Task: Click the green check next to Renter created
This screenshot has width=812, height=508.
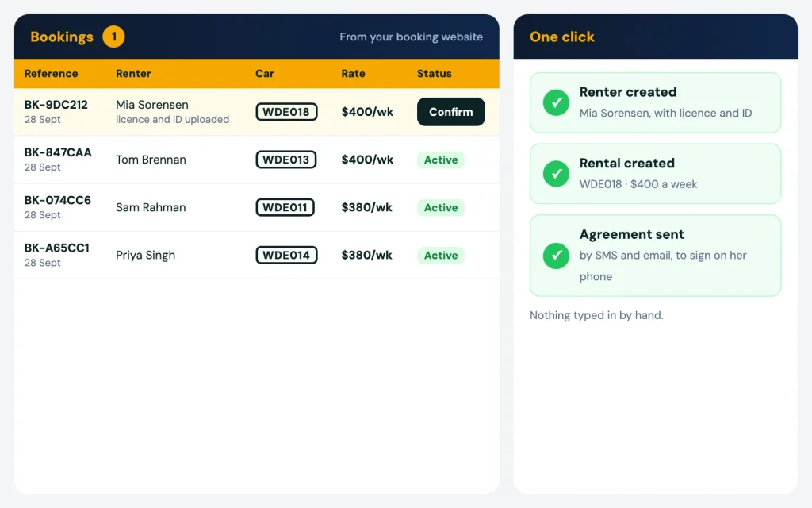Action: click(556, 102)
